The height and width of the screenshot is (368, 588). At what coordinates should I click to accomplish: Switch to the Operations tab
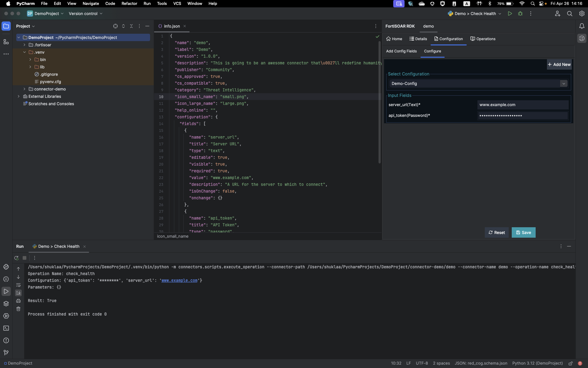pos(483,39)
